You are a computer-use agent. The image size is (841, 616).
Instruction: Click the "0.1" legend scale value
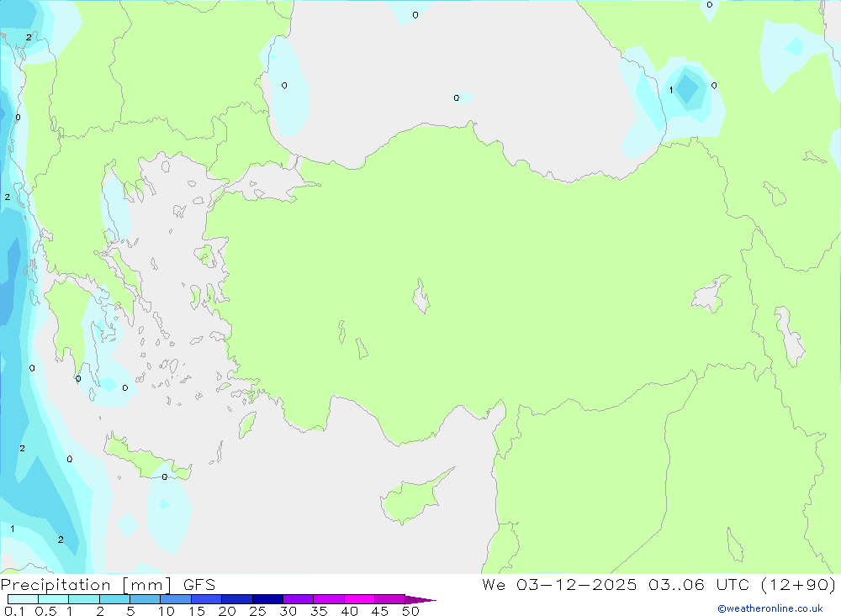14,611
